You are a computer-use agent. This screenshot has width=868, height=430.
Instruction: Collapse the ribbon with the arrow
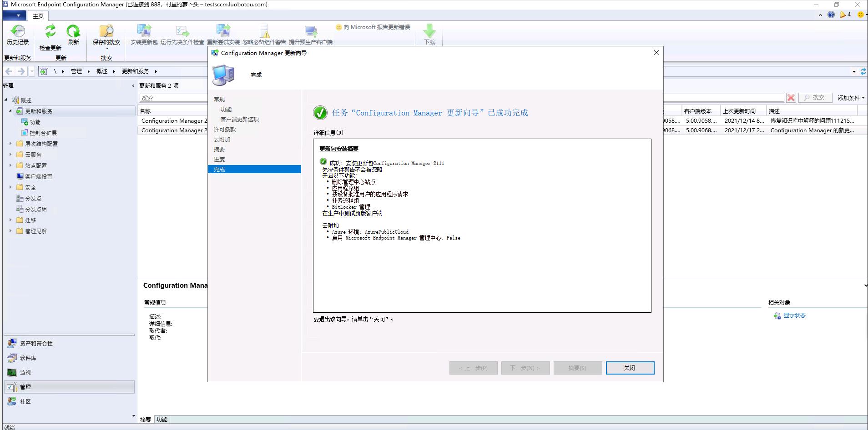820,15
